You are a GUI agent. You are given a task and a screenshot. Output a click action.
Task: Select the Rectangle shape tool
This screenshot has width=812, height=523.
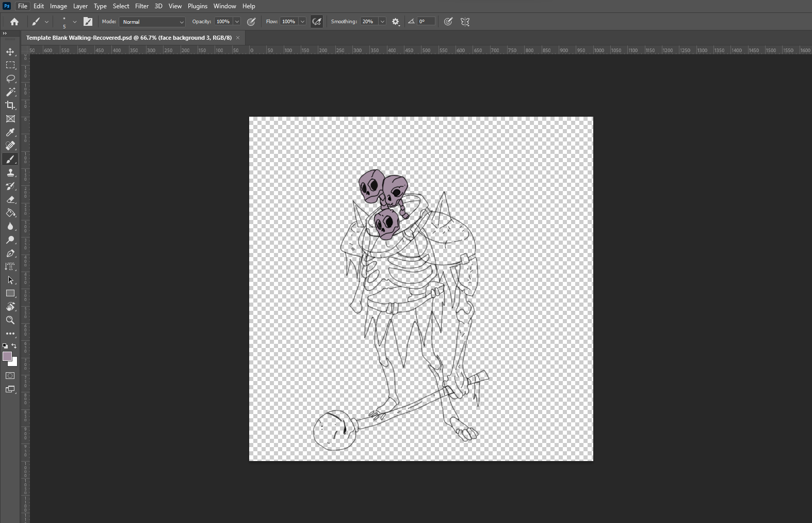(10, 293)
